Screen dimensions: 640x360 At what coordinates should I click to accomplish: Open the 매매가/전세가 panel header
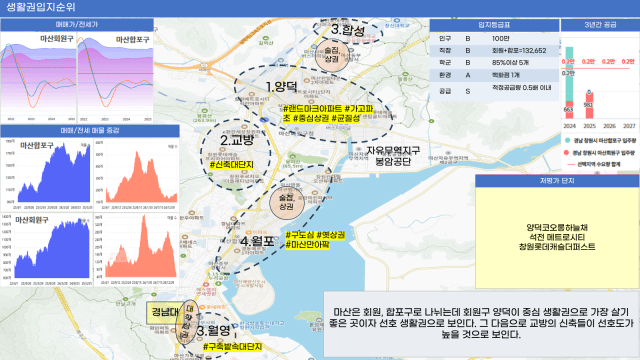pyautogui.click(x=77, y=24)
